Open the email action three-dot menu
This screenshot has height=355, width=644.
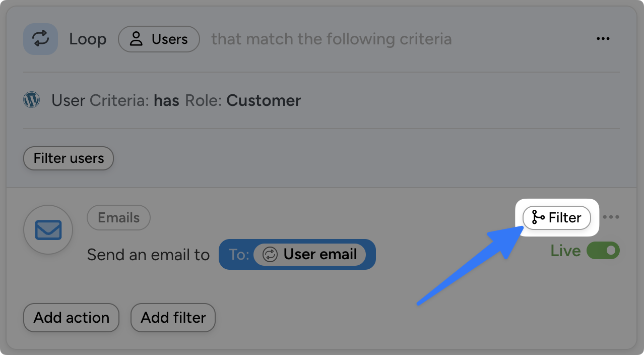pos(611,217)
